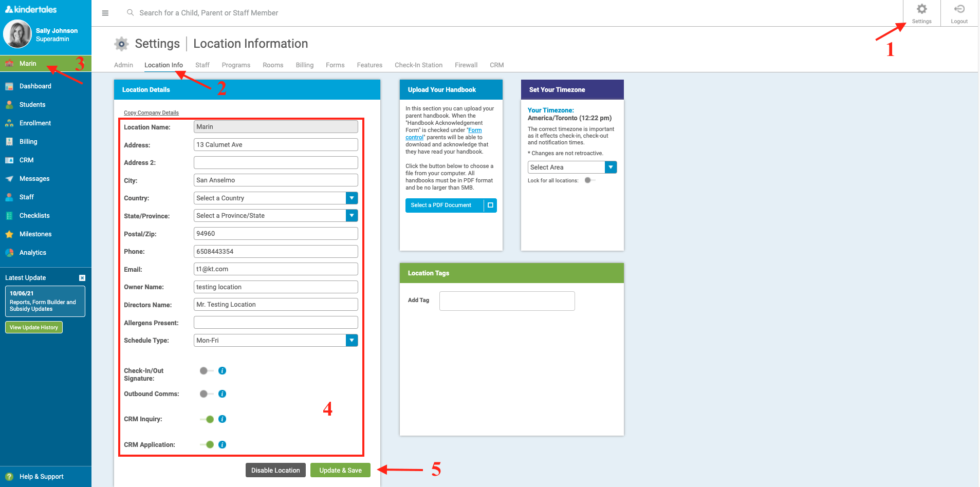Open the Select Area timezone dropdown
This screenshot has height=487, width=980.
pos(572,167)
